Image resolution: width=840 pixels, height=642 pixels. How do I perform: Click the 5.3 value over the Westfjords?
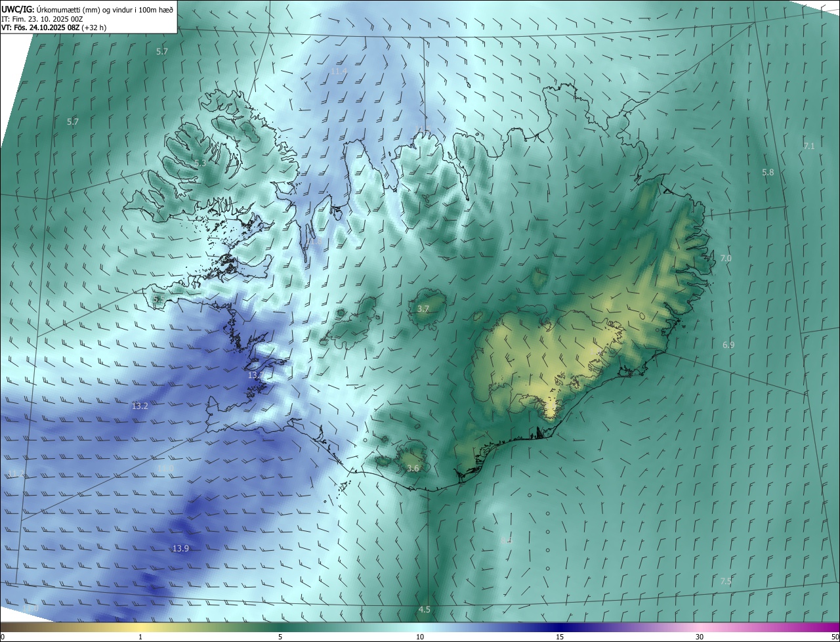[200, 163]
